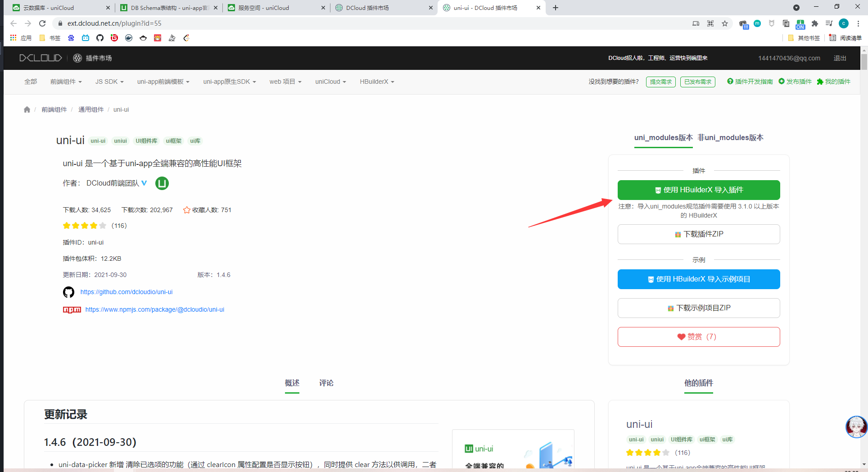Click the green uni-ui author avatar icon
This screenshot has width=868, height=472.
click(162, 183)
